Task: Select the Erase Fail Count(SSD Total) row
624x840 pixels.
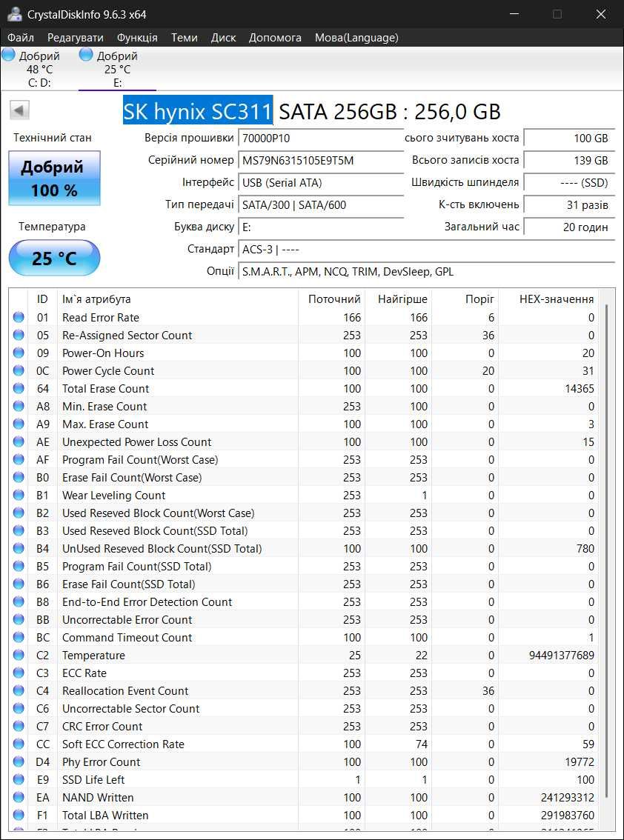Action: pos(305,584)
